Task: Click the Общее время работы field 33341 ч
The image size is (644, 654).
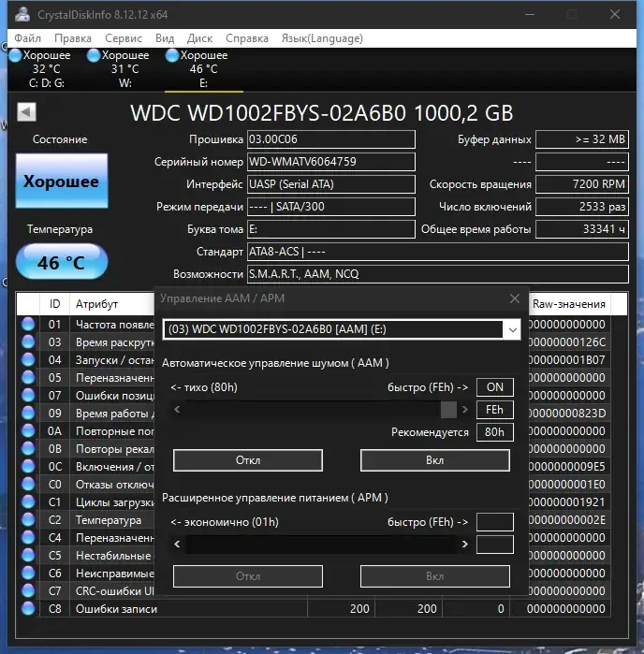Action: click(582, 229)
